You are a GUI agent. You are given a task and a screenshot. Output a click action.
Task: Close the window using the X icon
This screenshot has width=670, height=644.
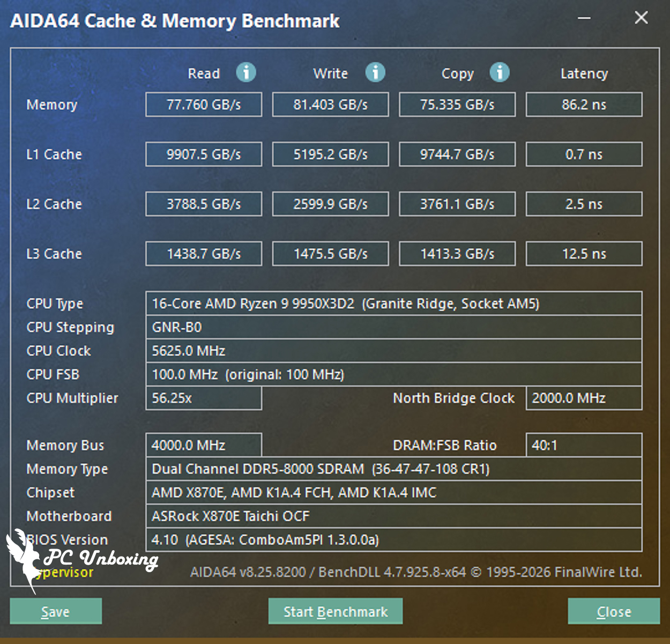[641, 18]
